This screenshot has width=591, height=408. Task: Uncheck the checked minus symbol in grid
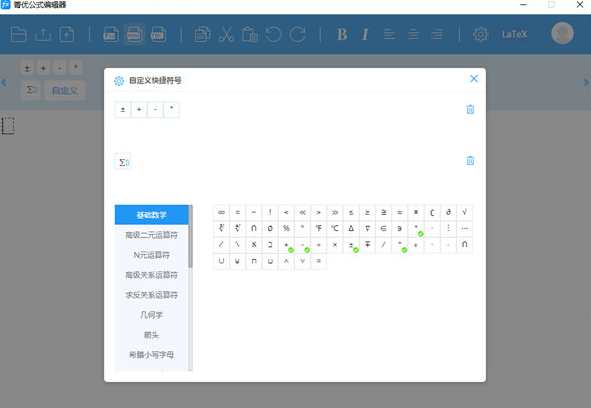pyautogui.click(x=303, y=245)
